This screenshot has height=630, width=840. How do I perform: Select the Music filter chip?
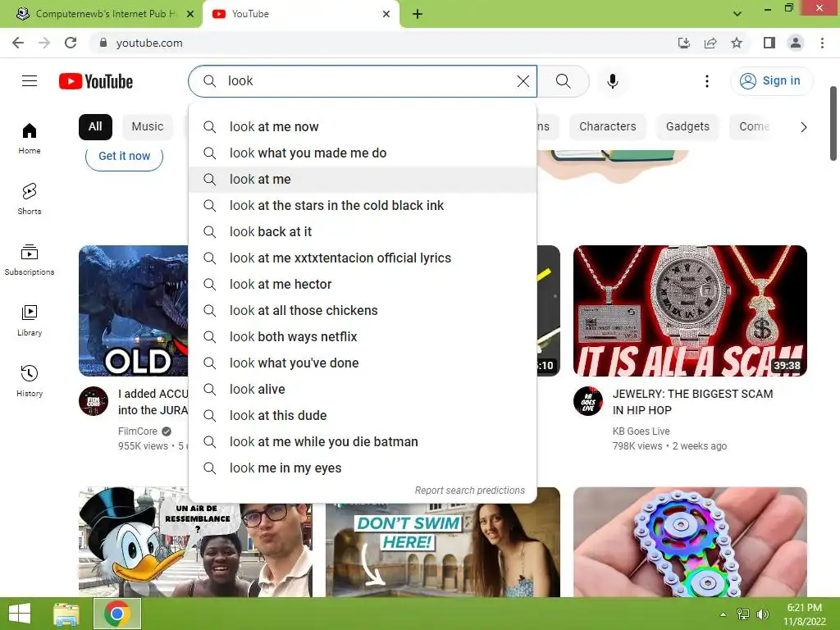tap(148, 127)
